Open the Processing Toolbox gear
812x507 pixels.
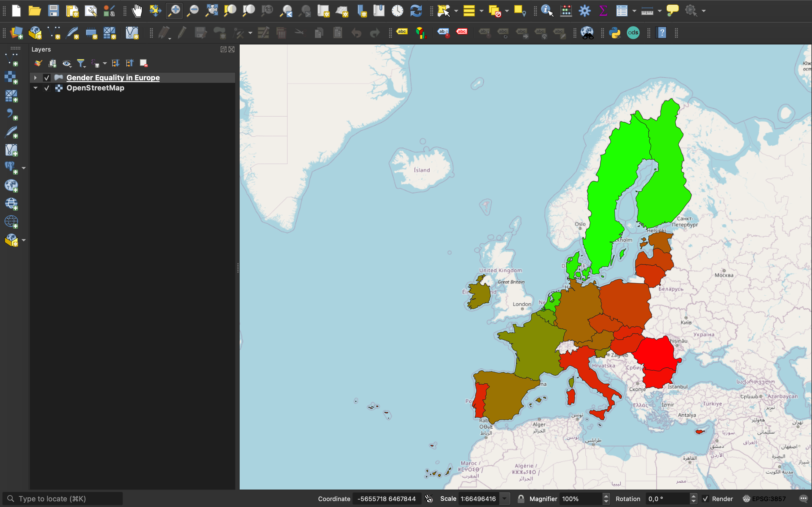pos(584,11)
